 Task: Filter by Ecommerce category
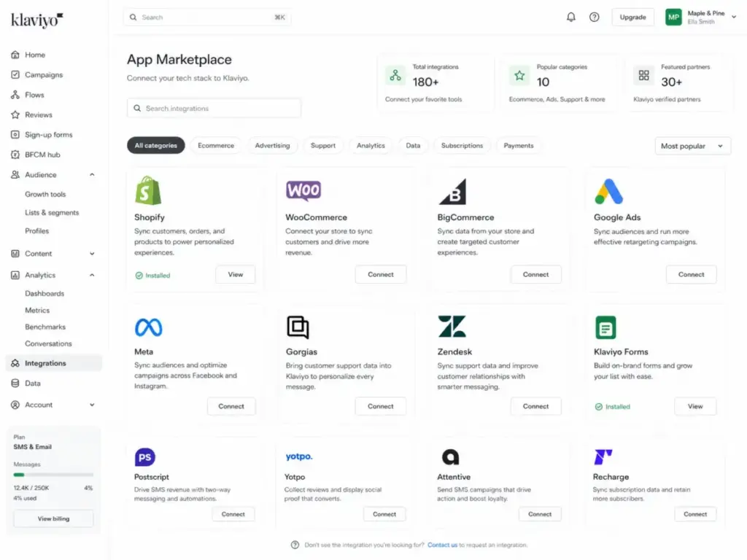[216, 146]
